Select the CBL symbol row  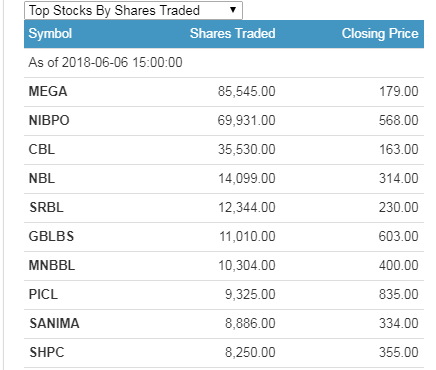point(224,150)
